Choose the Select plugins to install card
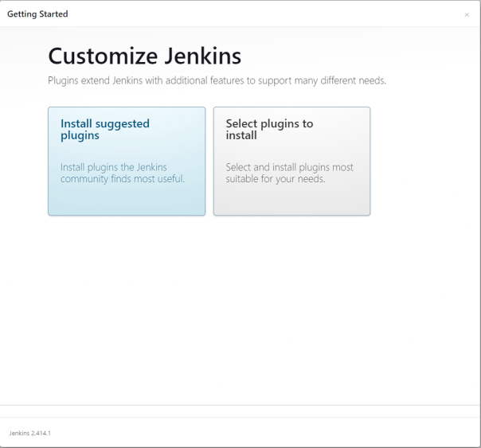 (x=291, y=161)
